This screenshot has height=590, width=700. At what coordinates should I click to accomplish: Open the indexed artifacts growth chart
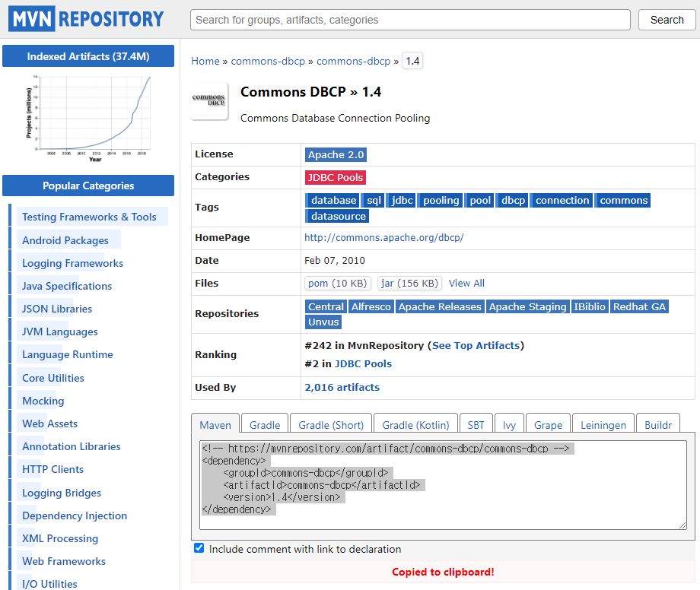(88, 119)
